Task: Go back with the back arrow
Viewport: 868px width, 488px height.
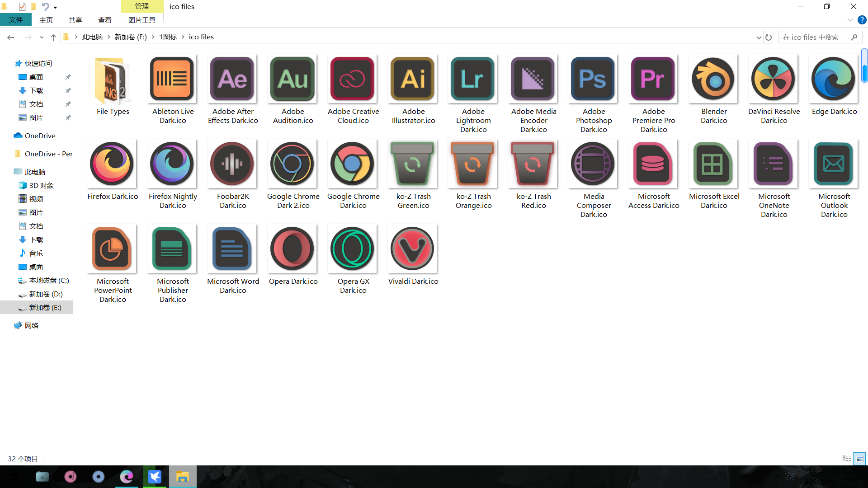Action: coord(11,37)
